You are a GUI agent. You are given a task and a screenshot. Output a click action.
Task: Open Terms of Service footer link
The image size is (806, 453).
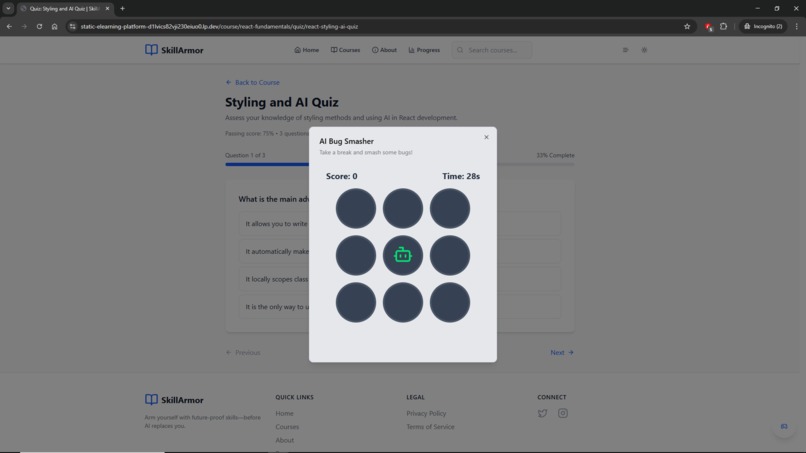[x=430, y=427]
